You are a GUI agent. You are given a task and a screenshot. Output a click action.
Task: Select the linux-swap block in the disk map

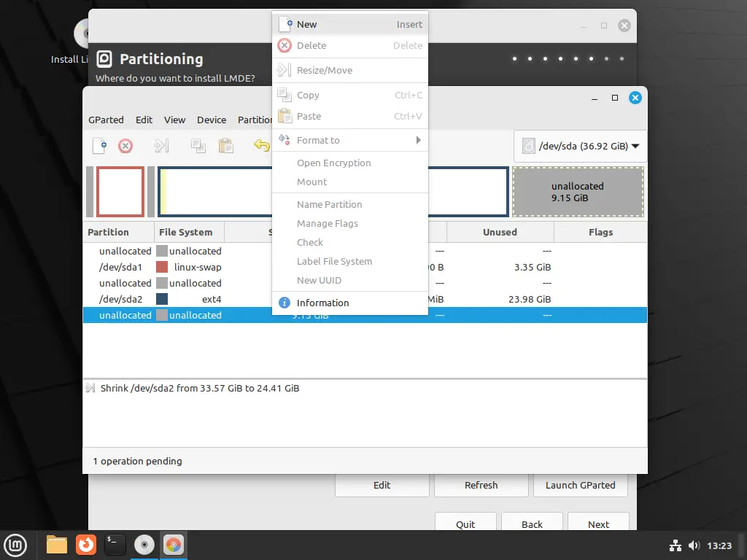point(120,192)
